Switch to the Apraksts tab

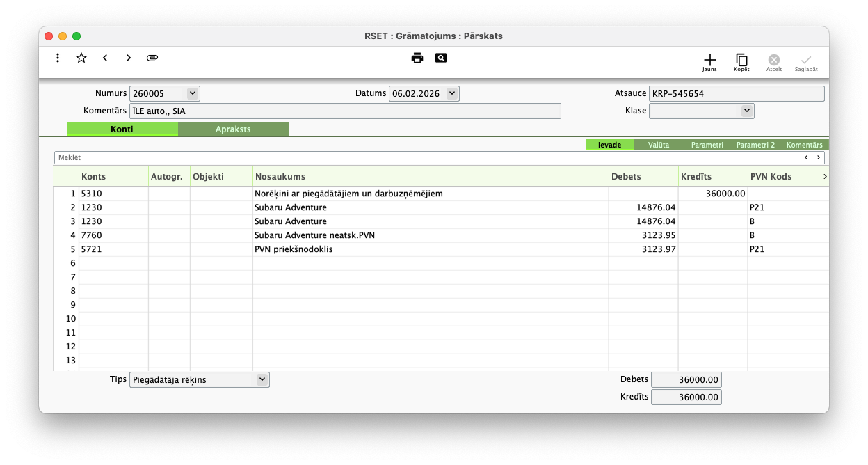(233, 129)
